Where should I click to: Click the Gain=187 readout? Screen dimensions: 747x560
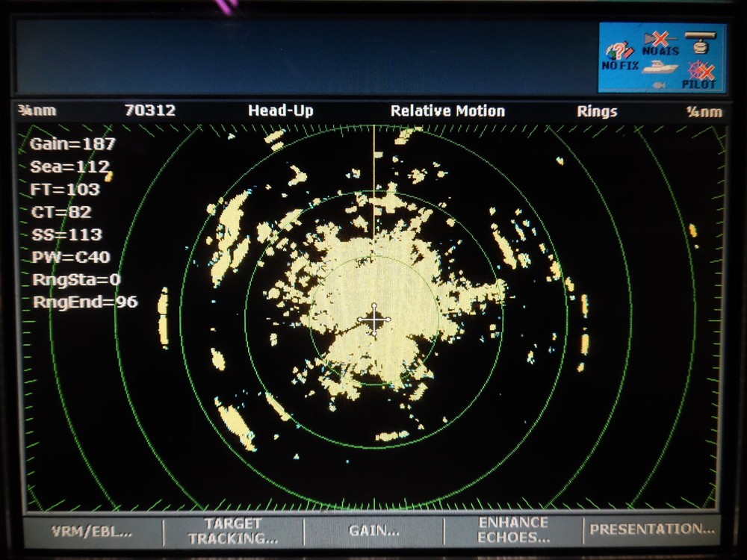pyautogui.click(x=72, y=144)
